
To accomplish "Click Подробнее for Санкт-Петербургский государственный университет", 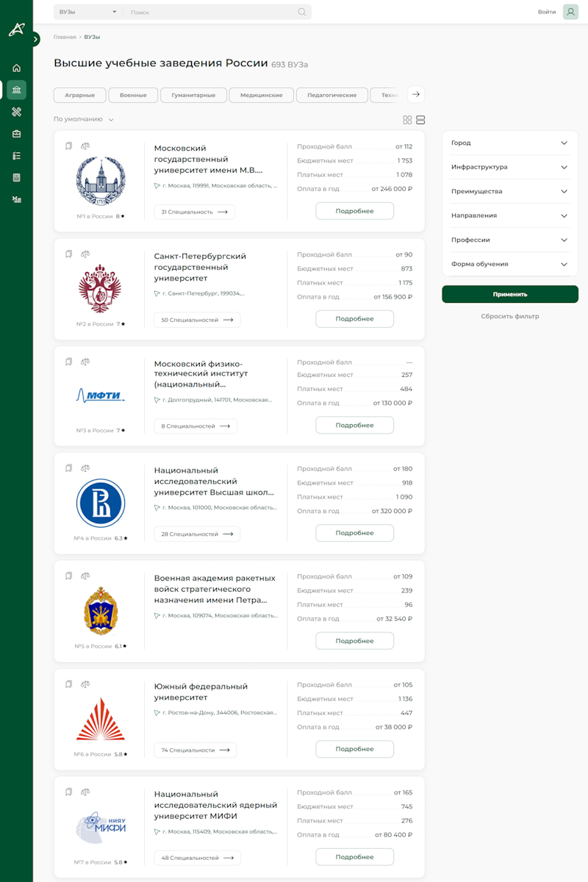I will [355, 319].
